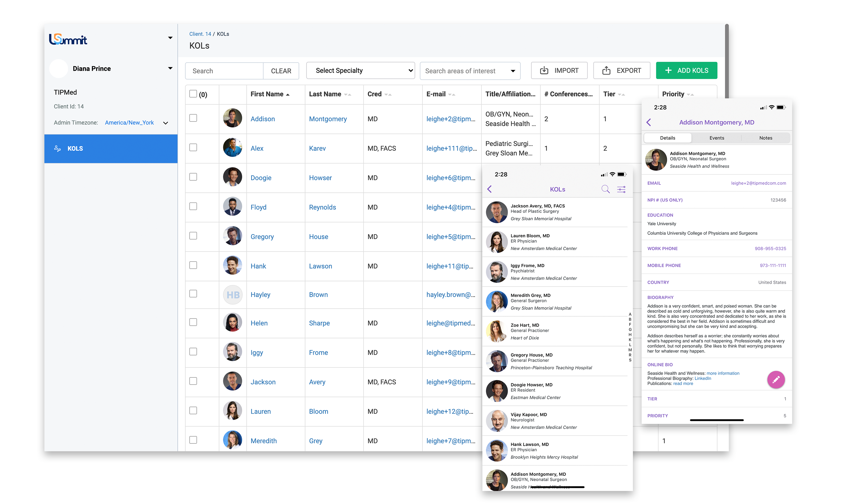The image size is (844, 504).
Task: Click the KOL search input field
Action: coord(224,71)
